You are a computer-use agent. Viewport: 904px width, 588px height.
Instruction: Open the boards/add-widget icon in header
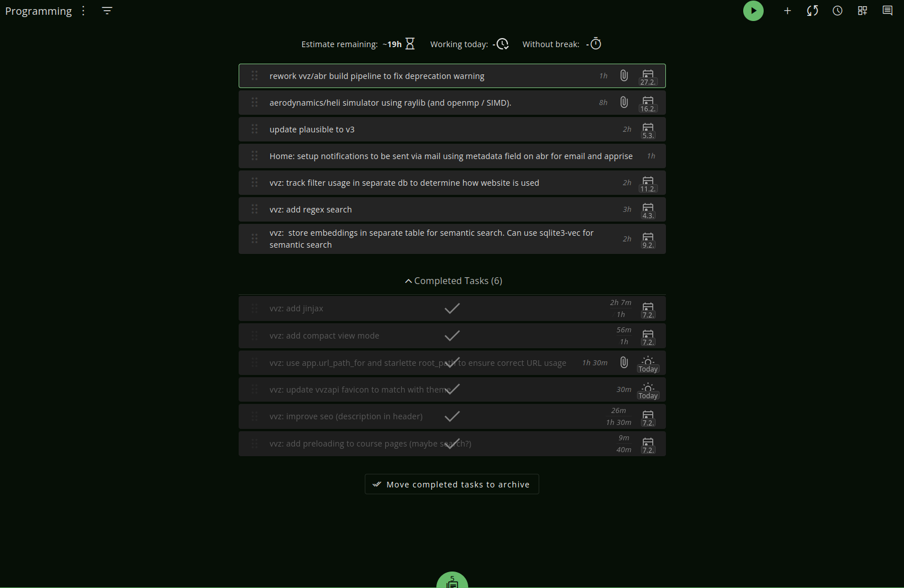click(862, 11)
